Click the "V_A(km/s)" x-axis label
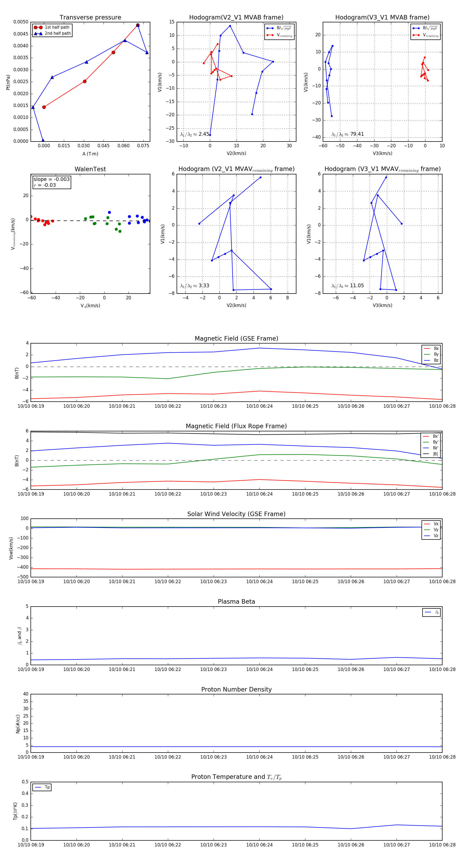The image size is (473, 868). tap(90, 306)
